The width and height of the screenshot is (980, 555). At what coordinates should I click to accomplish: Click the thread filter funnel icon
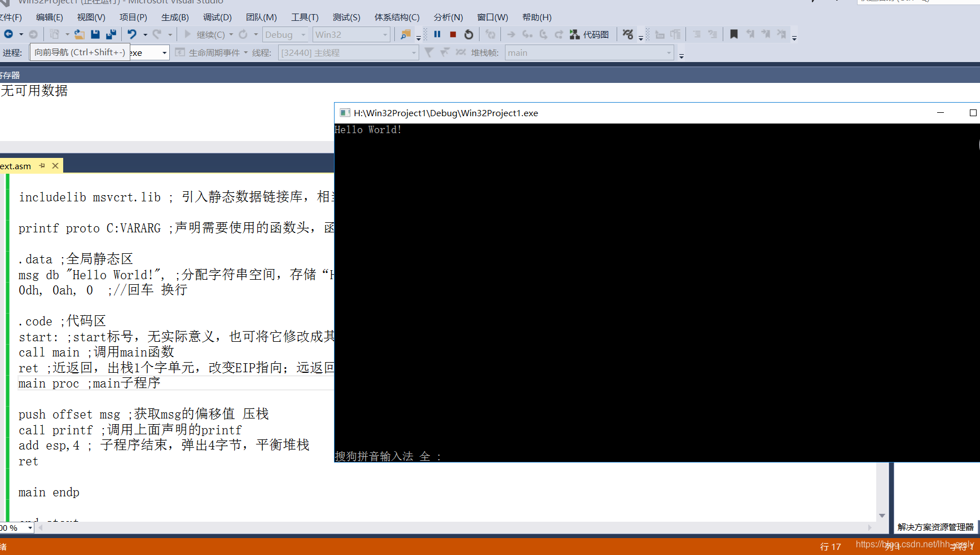429,52
